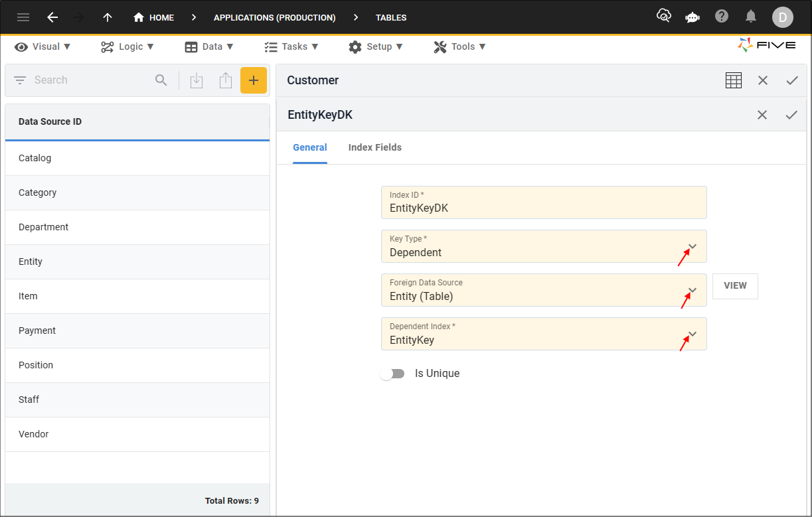Open the Setup menu
This screenshot has height=517, width=812.
(376, 46)
